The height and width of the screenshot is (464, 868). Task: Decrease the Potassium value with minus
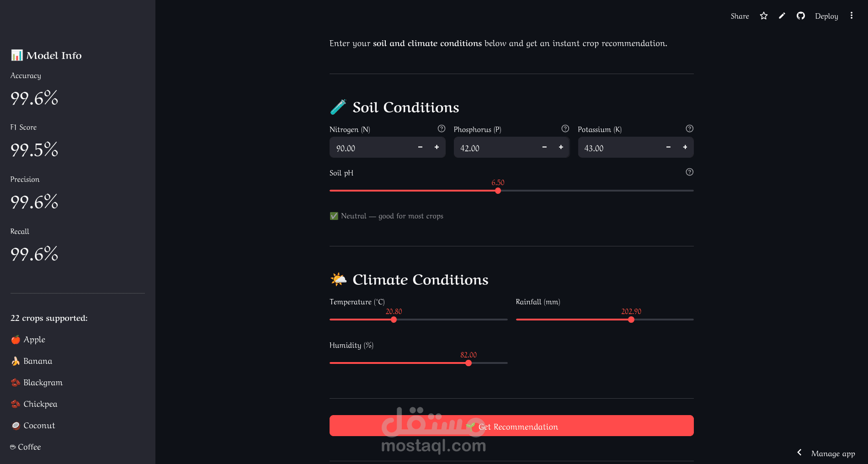(668, 147)
